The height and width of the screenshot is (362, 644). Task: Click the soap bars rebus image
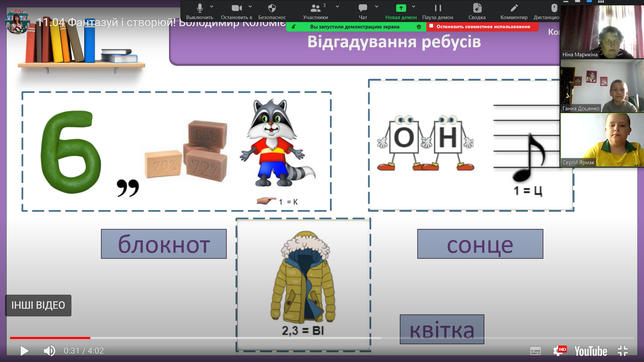coord(186,150)
